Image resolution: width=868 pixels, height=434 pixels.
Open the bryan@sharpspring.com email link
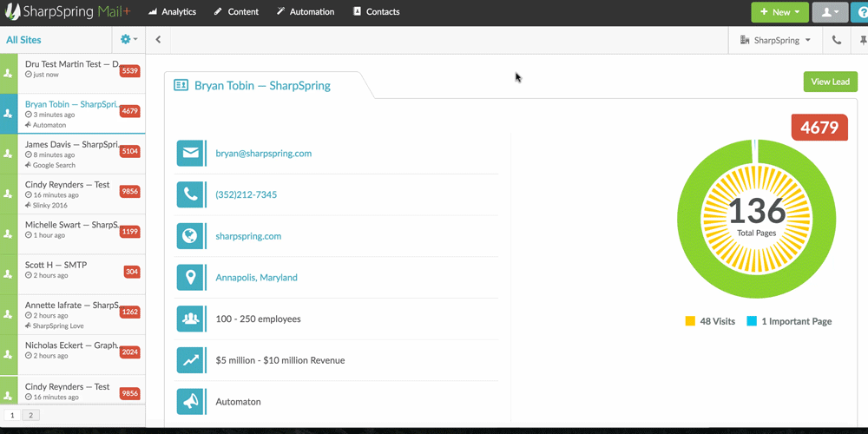(263, 154)
